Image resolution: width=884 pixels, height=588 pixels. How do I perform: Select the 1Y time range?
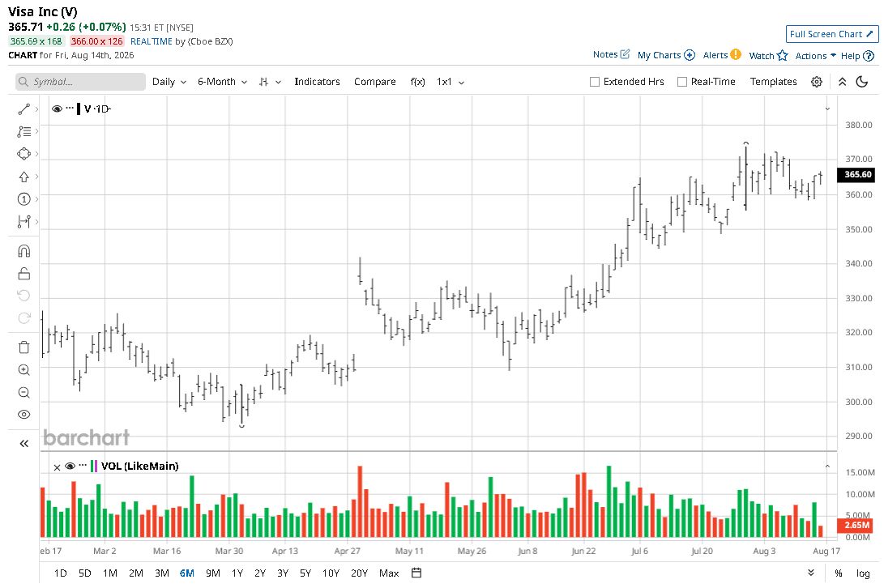tap(237, 573)
